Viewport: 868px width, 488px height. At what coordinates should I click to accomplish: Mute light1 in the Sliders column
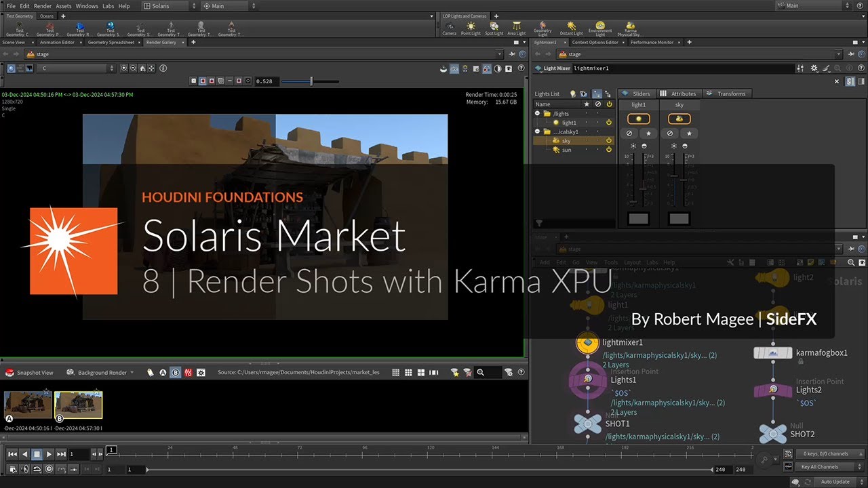pyautogui.click(x=630, y=134)
